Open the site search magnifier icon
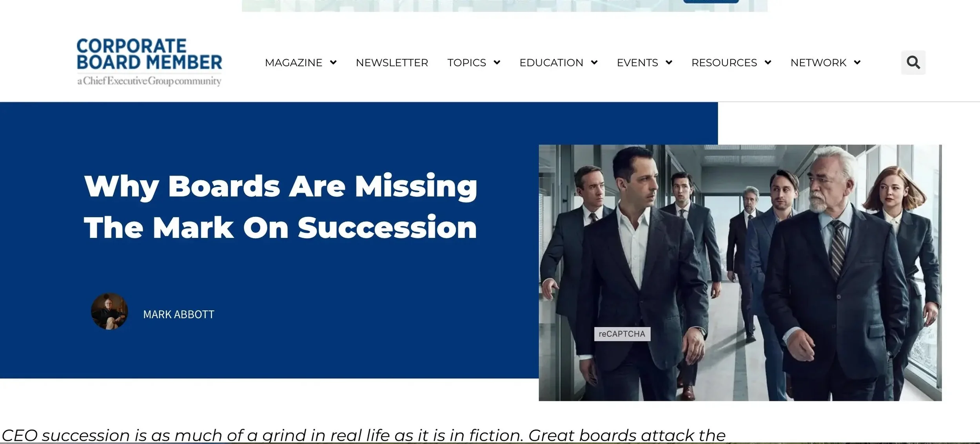 pyautogui.click(x=913, y=62)
